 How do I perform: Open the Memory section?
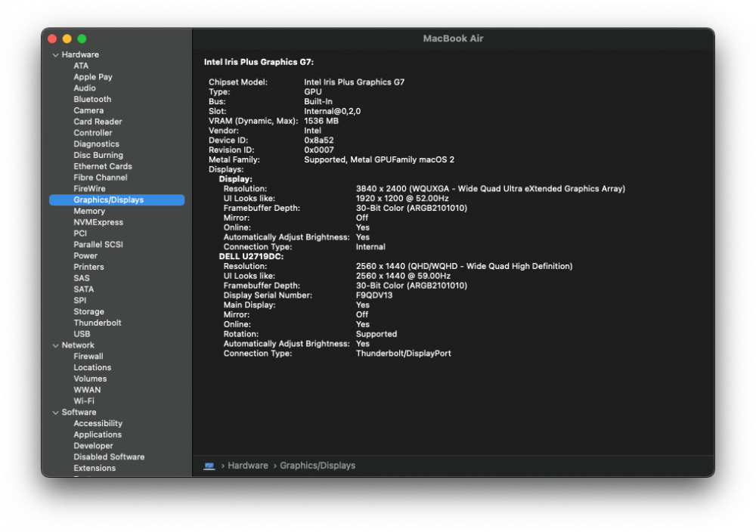point(89,211)
